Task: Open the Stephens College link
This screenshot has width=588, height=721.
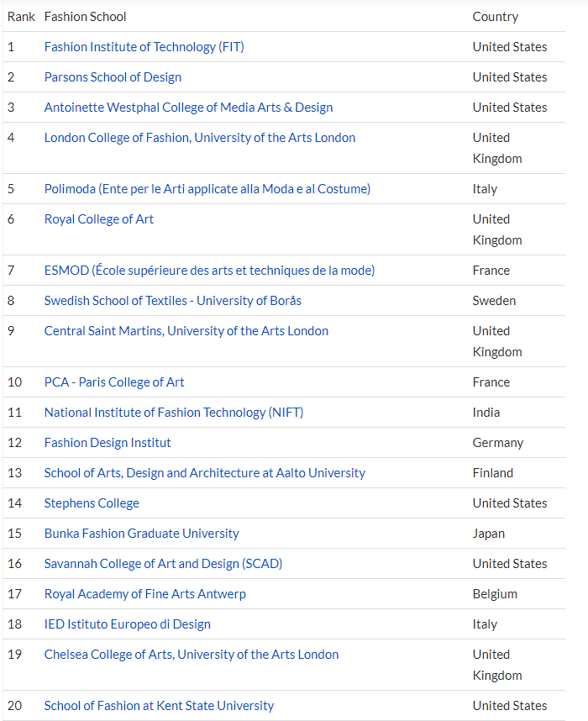Action: [x=92, y=503]
